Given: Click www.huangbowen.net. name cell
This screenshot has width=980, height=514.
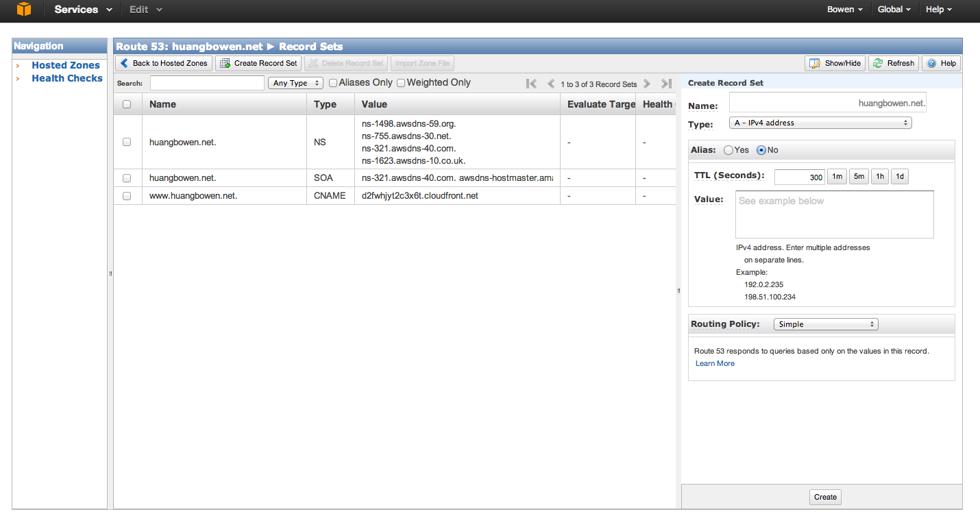Looking at the screenshot, I should 193,196.
